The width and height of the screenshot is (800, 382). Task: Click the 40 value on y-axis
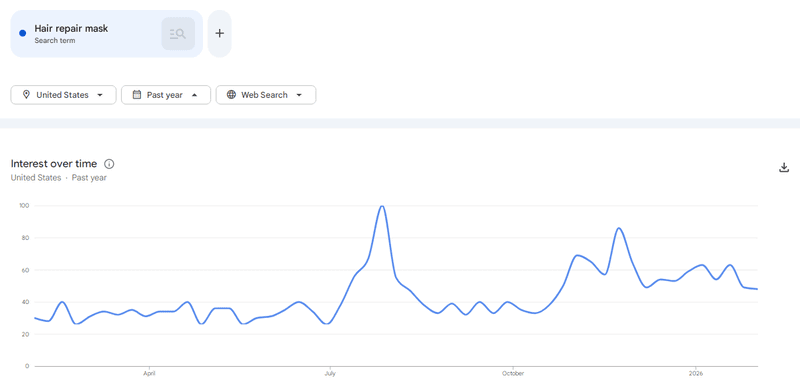(26, 302)
